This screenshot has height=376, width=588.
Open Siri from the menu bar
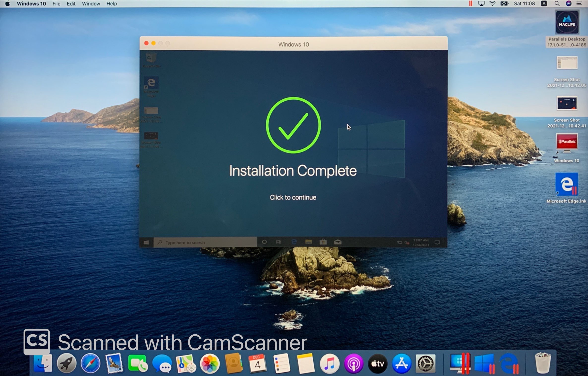(x=569, y=3)
